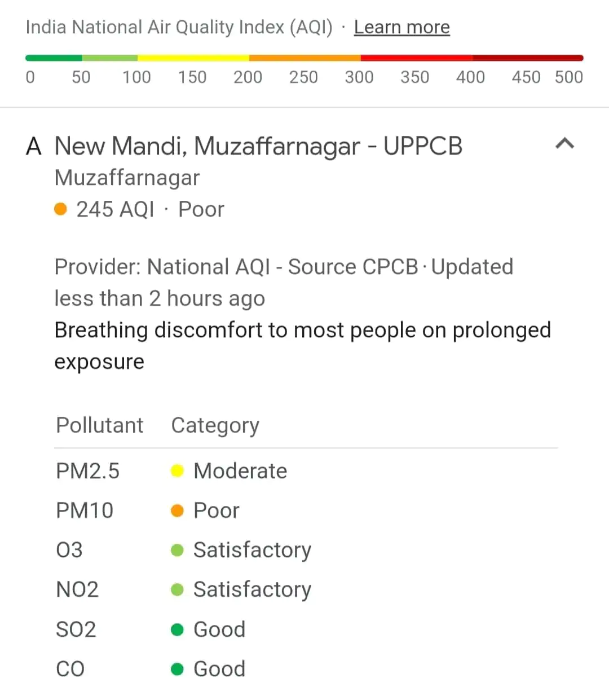Image resolution: width=609 pixels, height=700 pixels.
Task: Click the orange PM10 Poor indicator dot
Action: (177, 510)
